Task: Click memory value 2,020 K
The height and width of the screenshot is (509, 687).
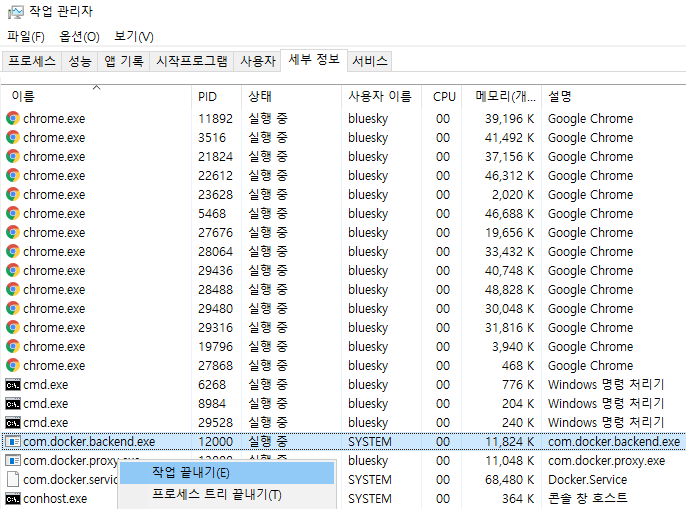Action: [513, 194]
